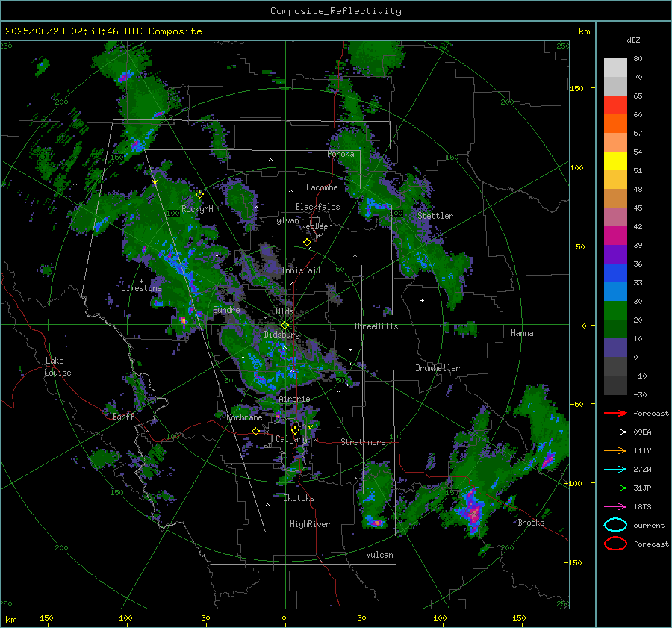Click the orange 111V arrow icon
The height and width of the screenshot is (628, 672).
[x=615, y=450]
